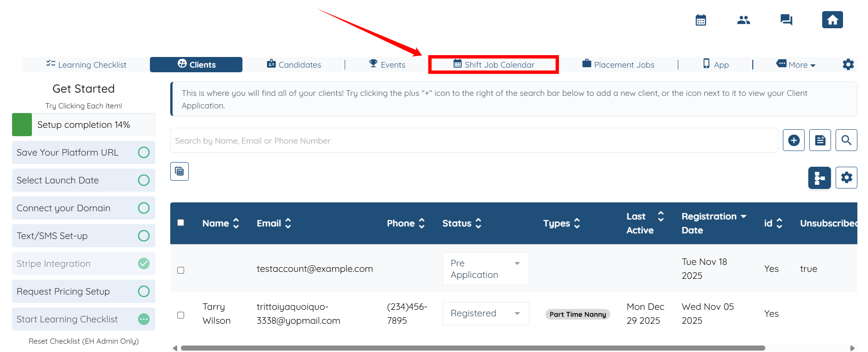868x352 pixels.
Task: Go to the home icon button
Action: [832, 20]
